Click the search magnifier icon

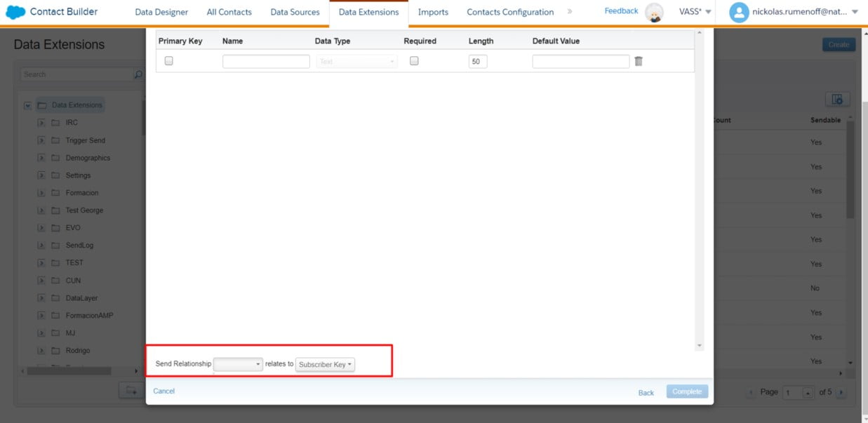(x=138, y=74)
